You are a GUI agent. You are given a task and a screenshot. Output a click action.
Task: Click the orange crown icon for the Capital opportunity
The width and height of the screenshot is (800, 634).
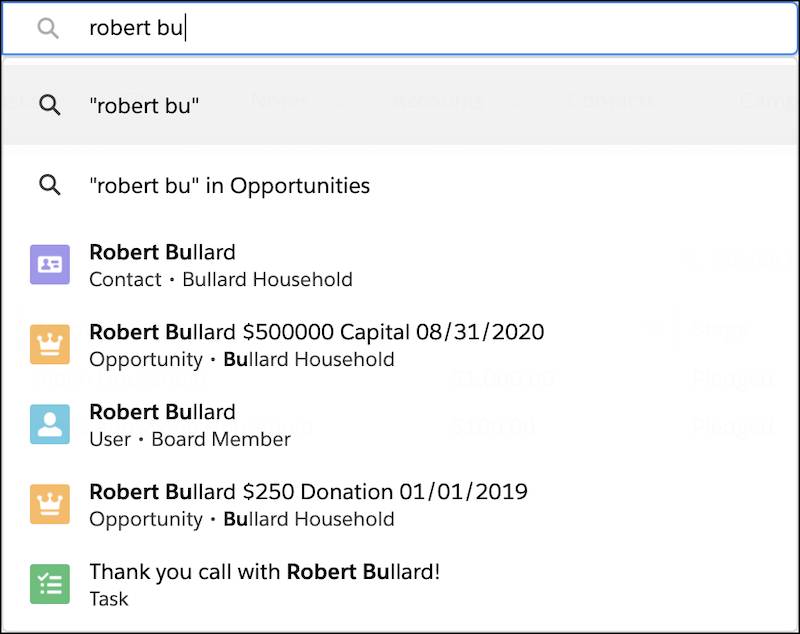click(x=50, y=344)
